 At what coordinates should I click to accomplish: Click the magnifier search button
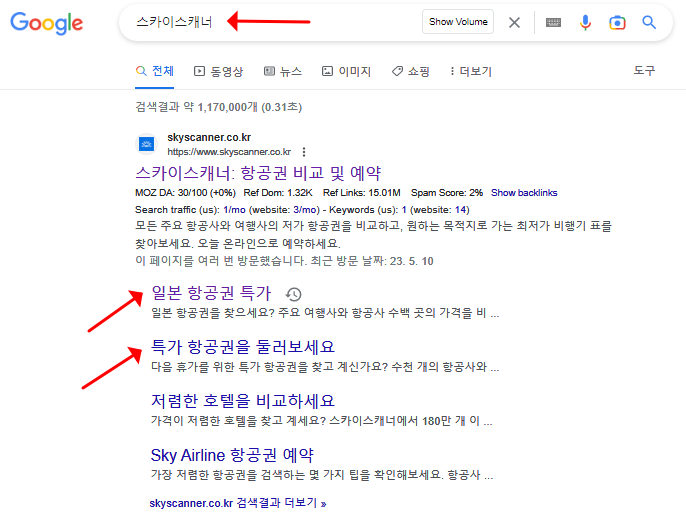click(649, 22)
